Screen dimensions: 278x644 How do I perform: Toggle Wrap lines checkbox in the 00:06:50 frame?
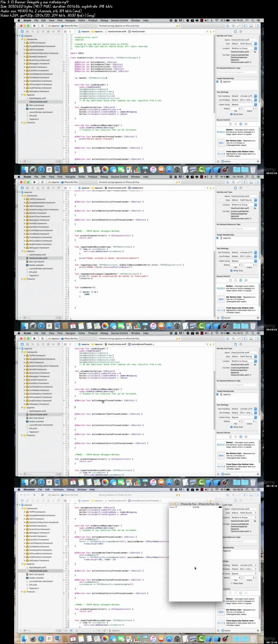231,271
